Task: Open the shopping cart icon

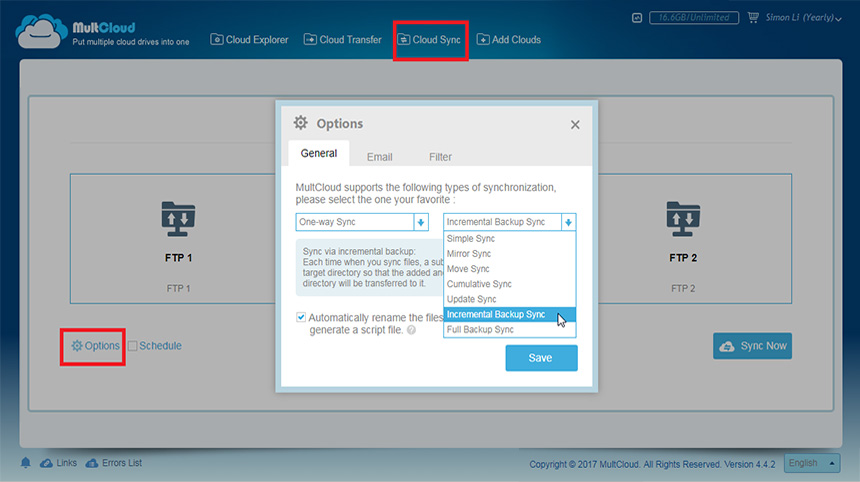Action: 753,17
